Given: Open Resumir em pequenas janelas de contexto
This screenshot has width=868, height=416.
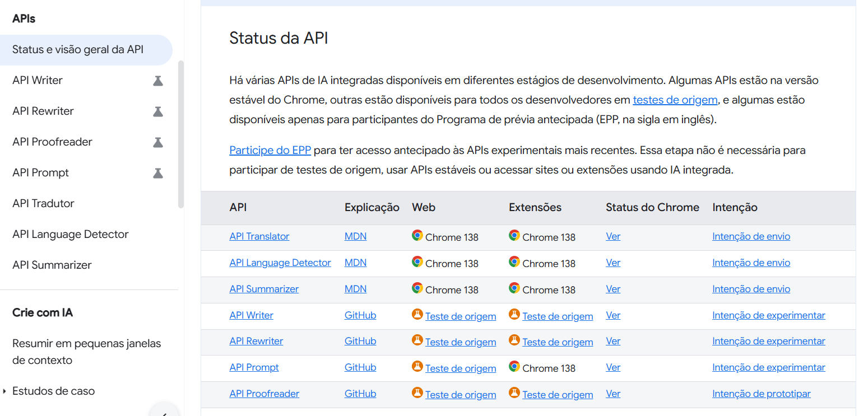Looking at the screenshot, I should pos(87,352).
